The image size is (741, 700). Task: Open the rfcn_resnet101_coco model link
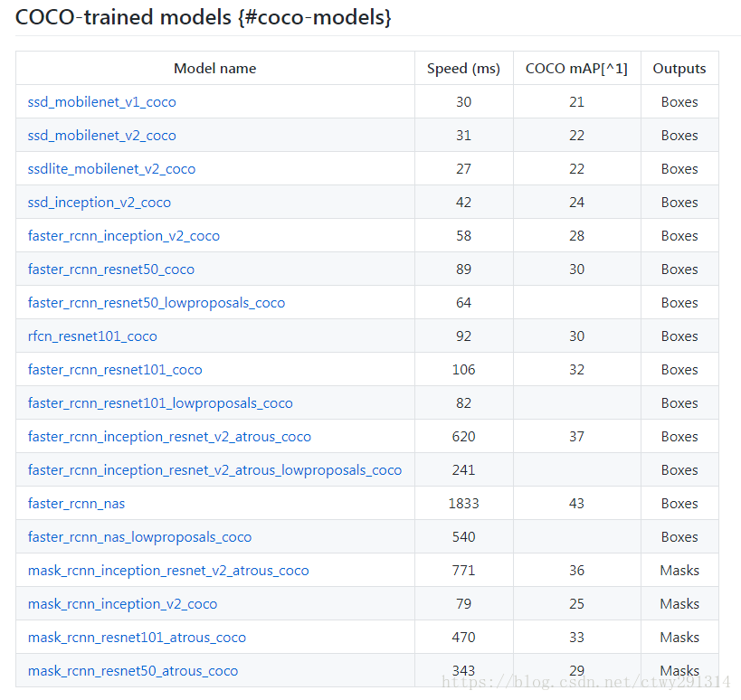(x=92, y=336)
